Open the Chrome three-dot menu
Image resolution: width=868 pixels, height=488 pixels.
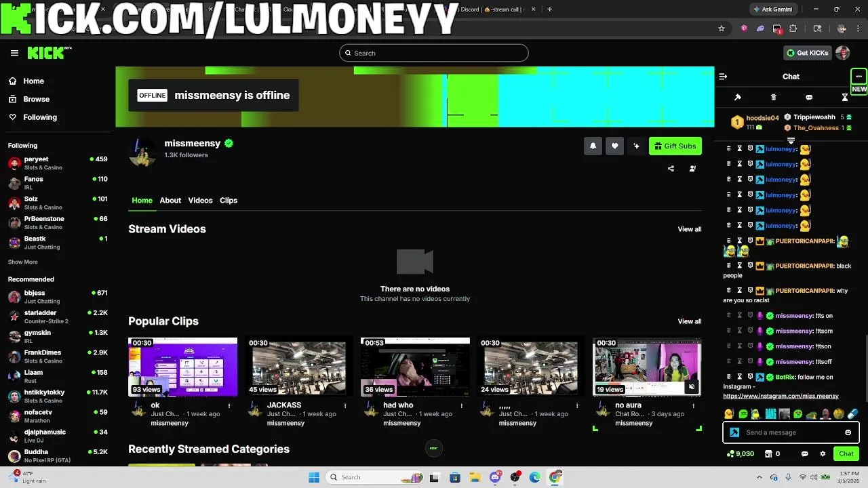pyautogui.click(x=858, y=28)
